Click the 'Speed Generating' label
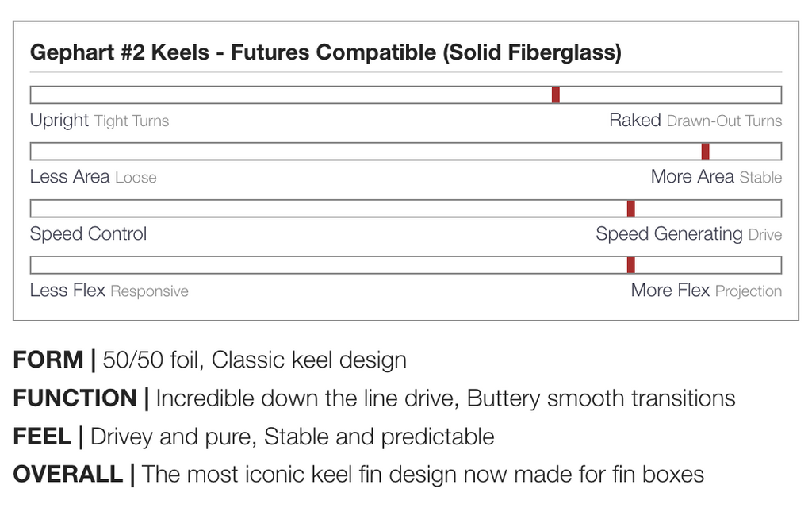The height and width of the screenshot is (508, 812). click(x=668, y=234)
